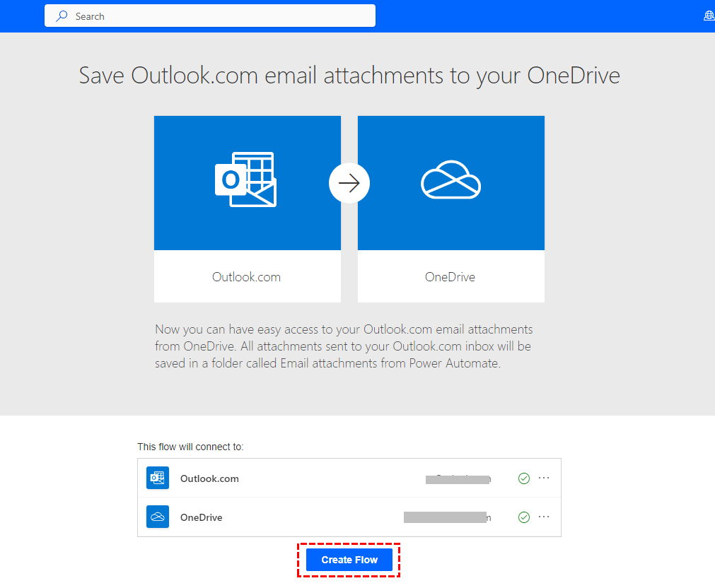Viewport: 715px width, 588px height.
Task: Click the large OneDrive cloud logo
Action: (450, 180)
